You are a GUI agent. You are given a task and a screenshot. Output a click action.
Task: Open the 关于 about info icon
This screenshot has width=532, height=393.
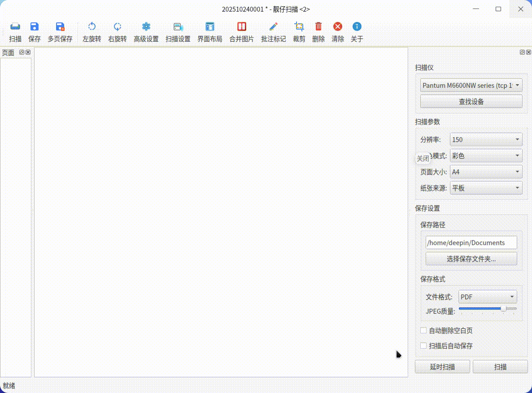pos(357,27)
